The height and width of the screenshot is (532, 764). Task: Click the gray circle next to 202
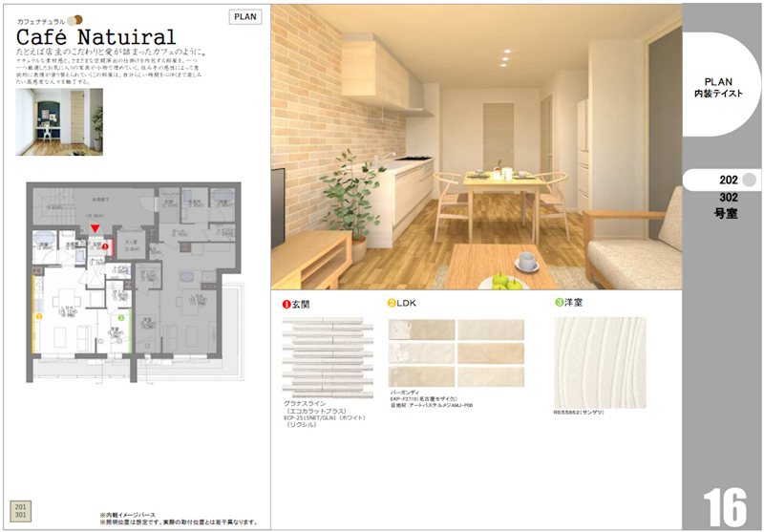749,180
